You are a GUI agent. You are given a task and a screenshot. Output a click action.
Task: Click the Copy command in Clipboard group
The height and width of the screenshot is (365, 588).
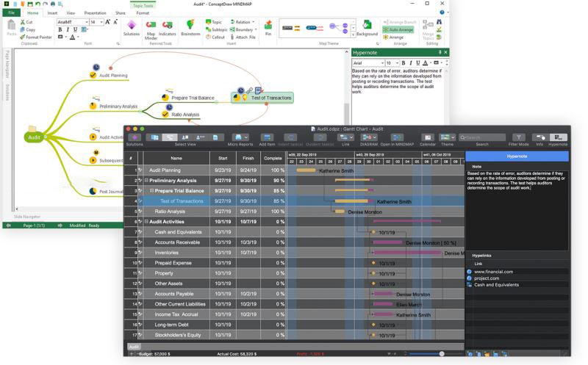(x=28, y=29)
